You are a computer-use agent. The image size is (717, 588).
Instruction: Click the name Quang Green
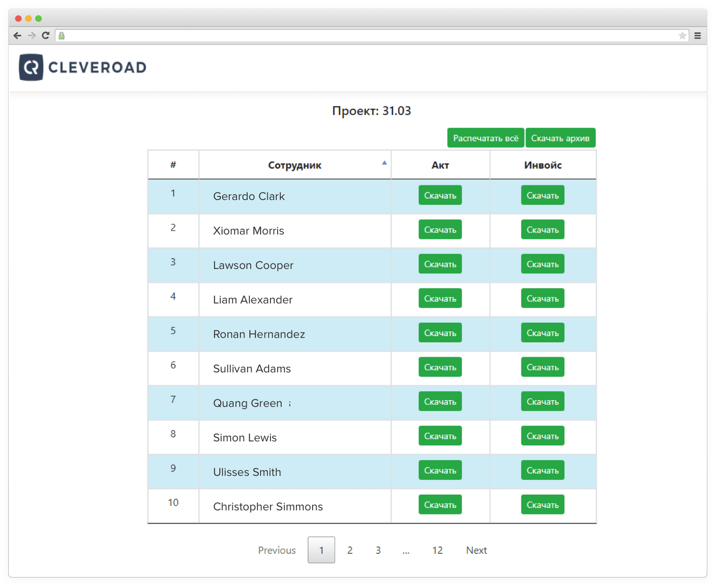248,403
